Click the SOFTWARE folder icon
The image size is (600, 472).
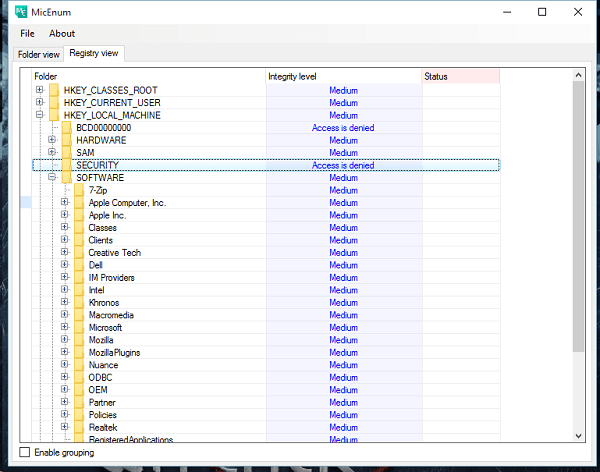(67, 178)
